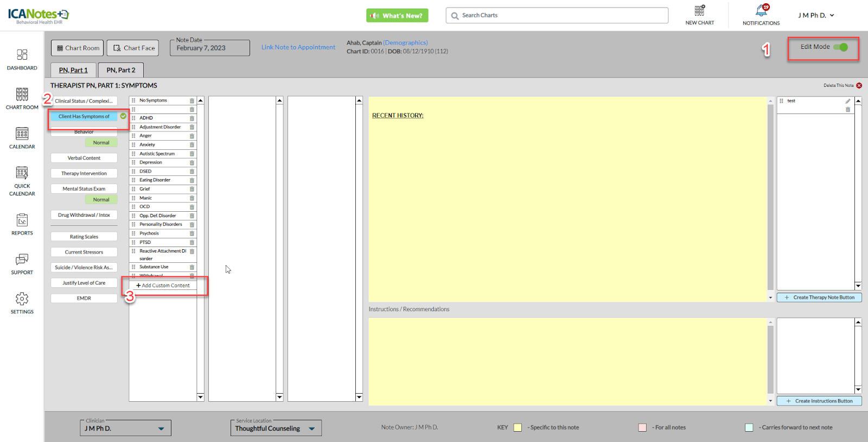Toggle the Normal indicator under Behavior
The height and width of the screenshot is (442, 868).
coord(101,143)
